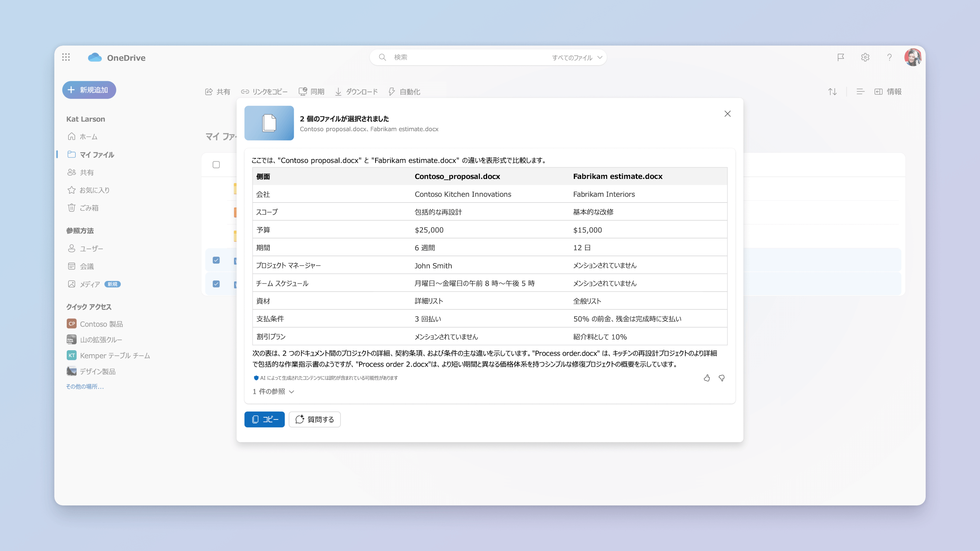Browse by 会議 in the sidebar

coord(81,266)
